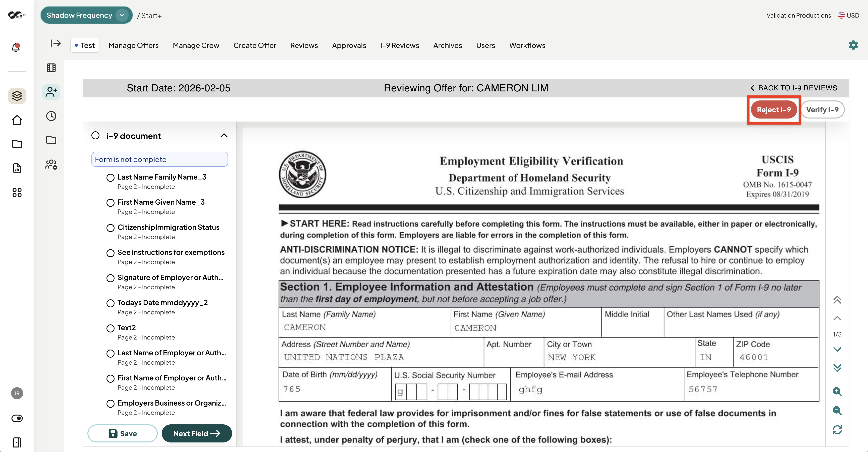Screen dimensions: 868x452
Task: Select Employers Business or Organiz radio
Action: [x=110, y=404]
